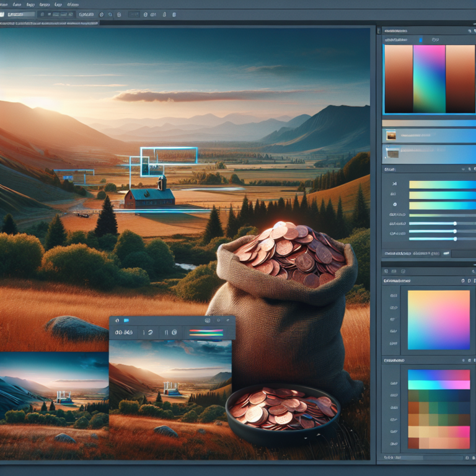The width and height of the screenshot is (476, 476).
Task: Click the small circular icon right of the square frame icon
Action: coord(218,320)
